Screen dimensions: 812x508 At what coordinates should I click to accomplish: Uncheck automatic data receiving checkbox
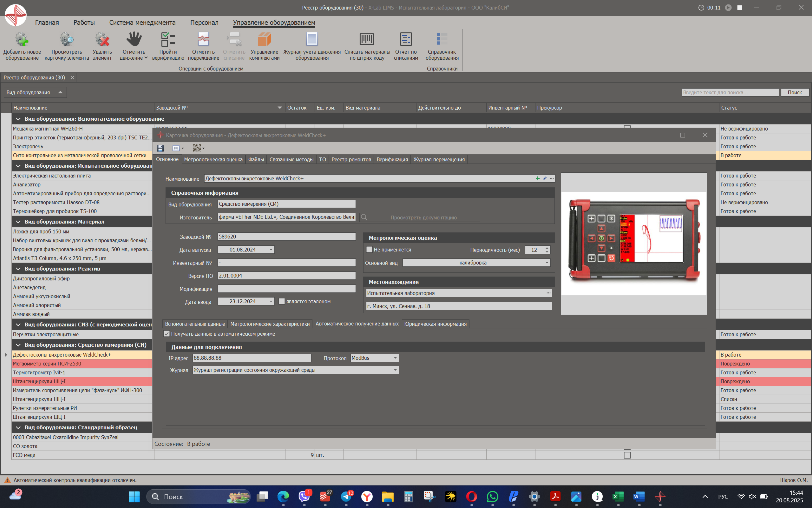coord(167,334)
